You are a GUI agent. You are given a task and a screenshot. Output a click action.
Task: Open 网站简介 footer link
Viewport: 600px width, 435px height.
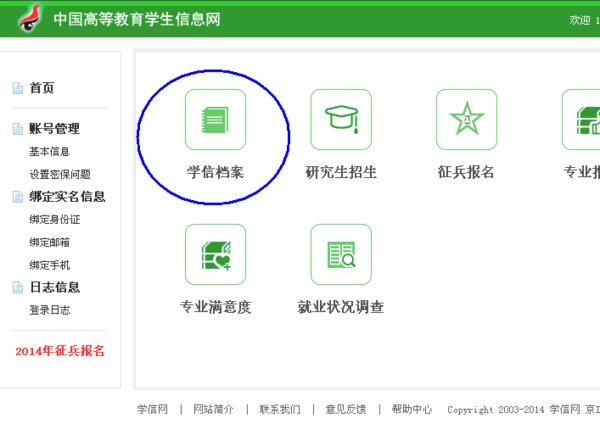tap(214, 409)
